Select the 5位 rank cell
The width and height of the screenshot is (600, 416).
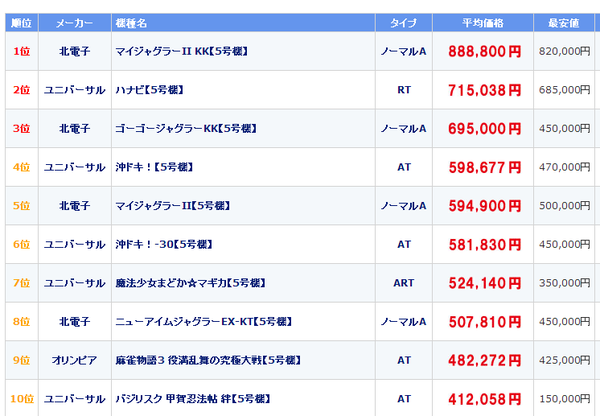pyautogui.click(x=21, y=206)
